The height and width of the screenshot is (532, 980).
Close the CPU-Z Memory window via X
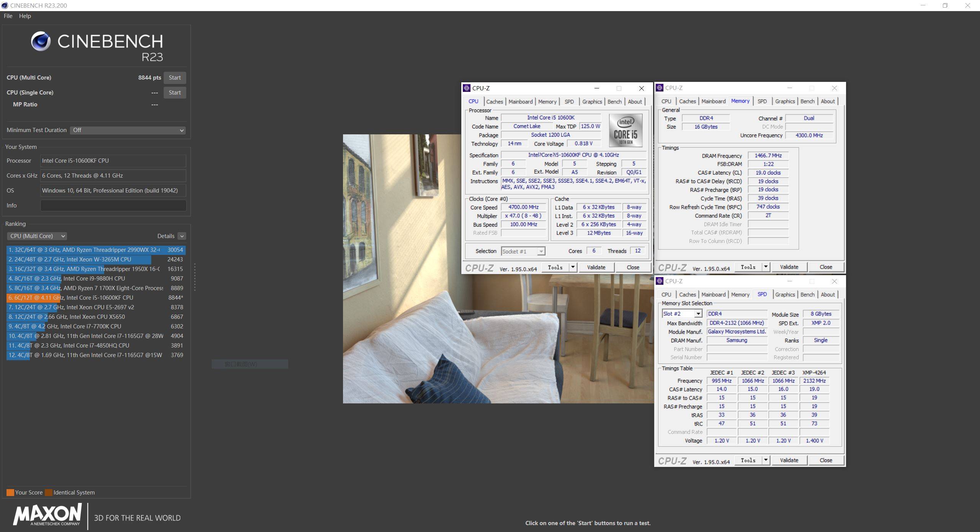835,88
